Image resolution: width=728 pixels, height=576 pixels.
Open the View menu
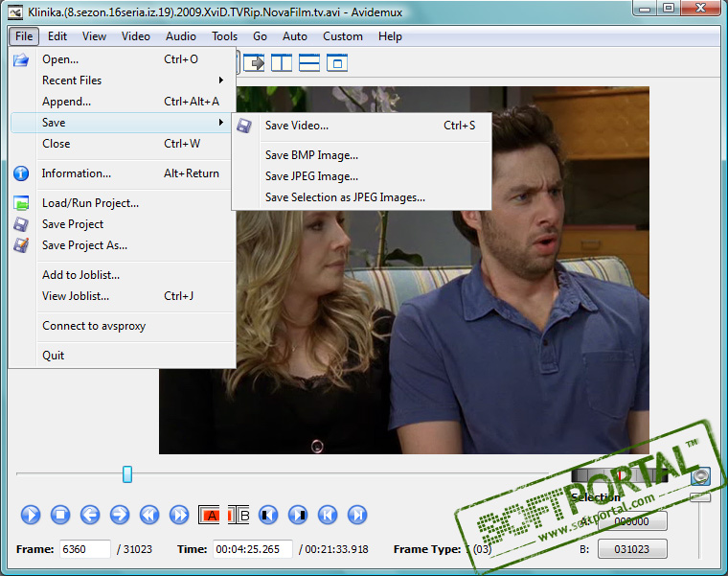[94, 36]
